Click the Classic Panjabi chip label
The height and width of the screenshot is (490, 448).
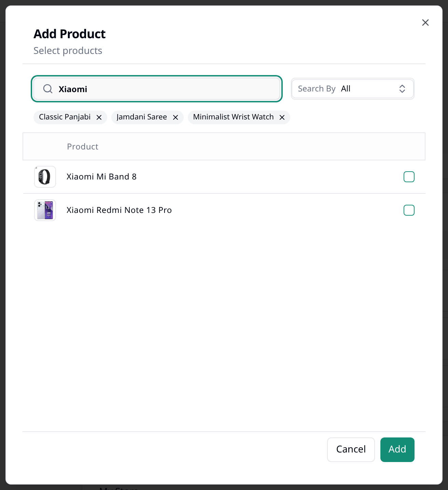(65, 117)
